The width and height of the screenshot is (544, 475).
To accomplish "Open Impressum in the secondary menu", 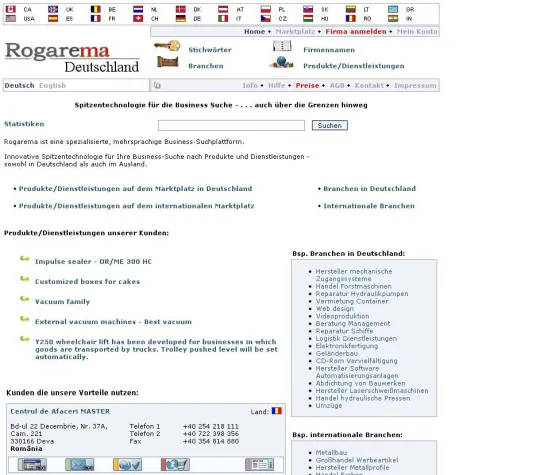I will tap(415, 85).
